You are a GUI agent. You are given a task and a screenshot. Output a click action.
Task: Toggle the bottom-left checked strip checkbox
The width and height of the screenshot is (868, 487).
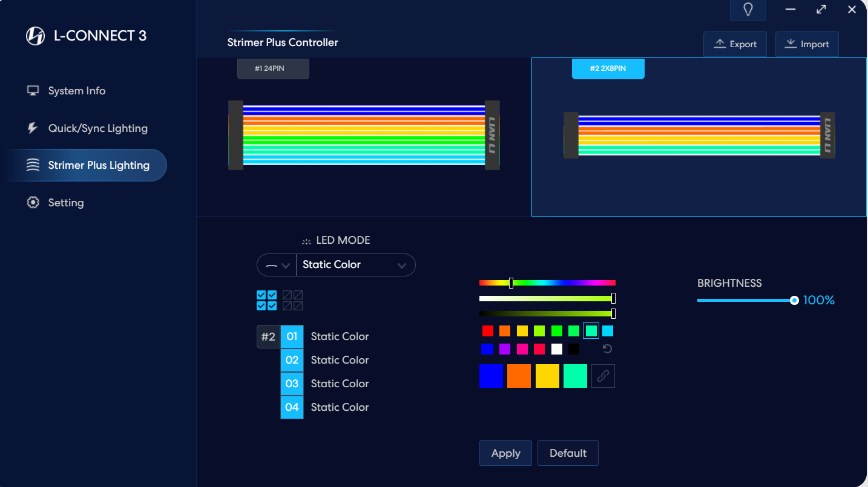[261, 306]
